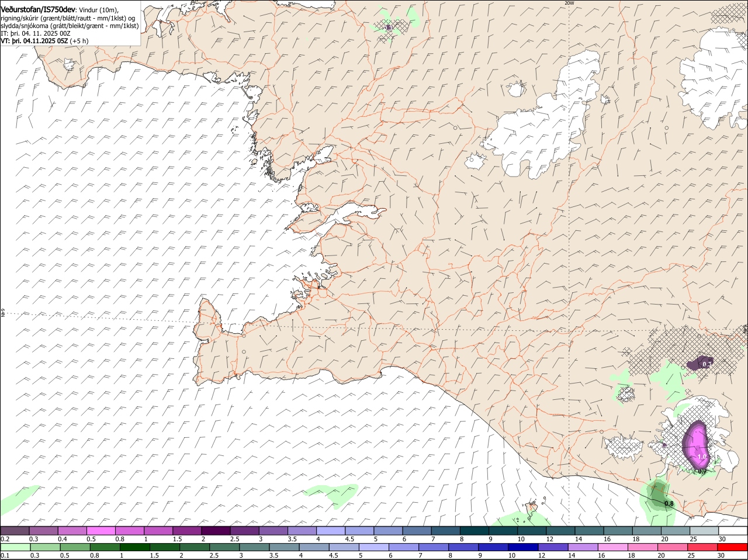This screenshot has height=560, width=748.
Task: Click the hatched purple patch near the top center
Action: (390, 28)
